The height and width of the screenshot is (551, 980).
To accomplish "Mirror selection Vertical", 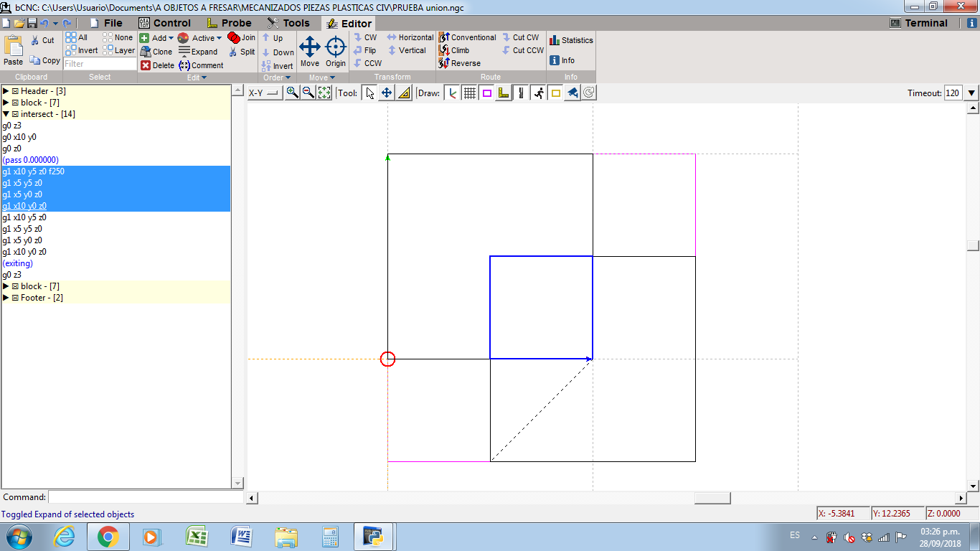I will coord(407,50).
